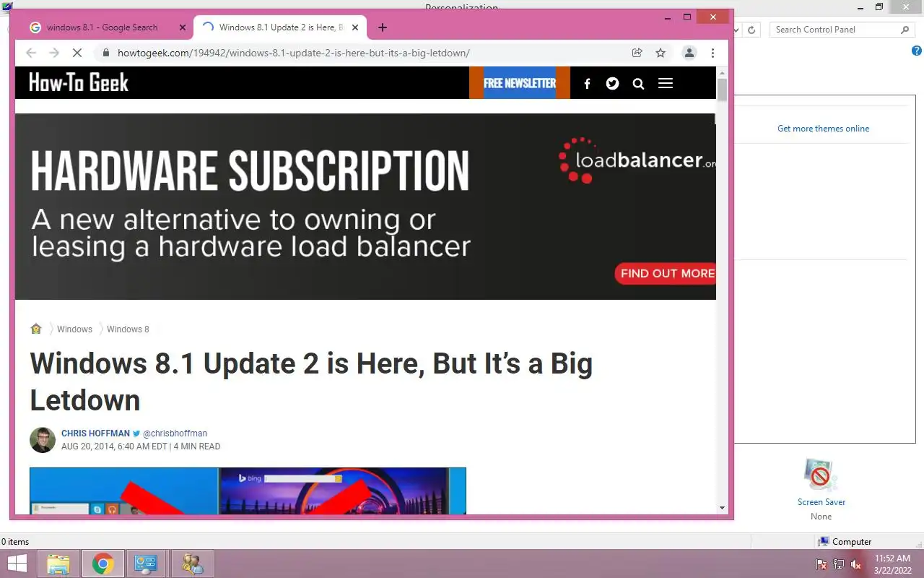Select the 'Windows 8.1 Update 2 is Here' tab
This screenshot has width=924, height=578.
point(282,27)
